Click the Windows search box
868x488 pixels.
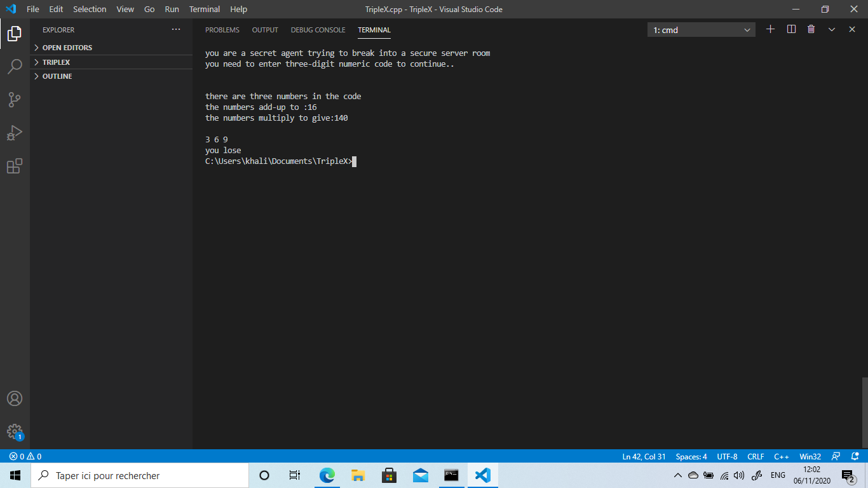point(140,475)
